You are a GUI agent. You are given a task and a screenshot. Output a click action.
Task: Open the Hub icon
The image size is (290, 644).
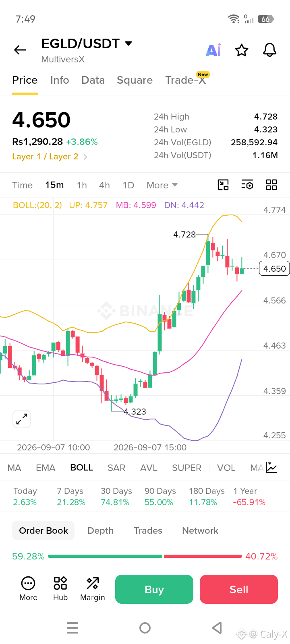(60, 588)
